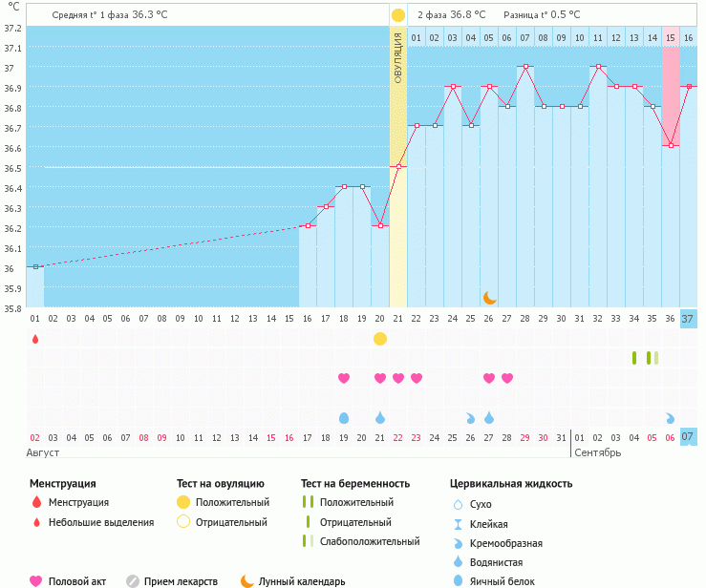Click the highlighted cycle day 37 badge

pyautogui.click(x=688, y=319)
